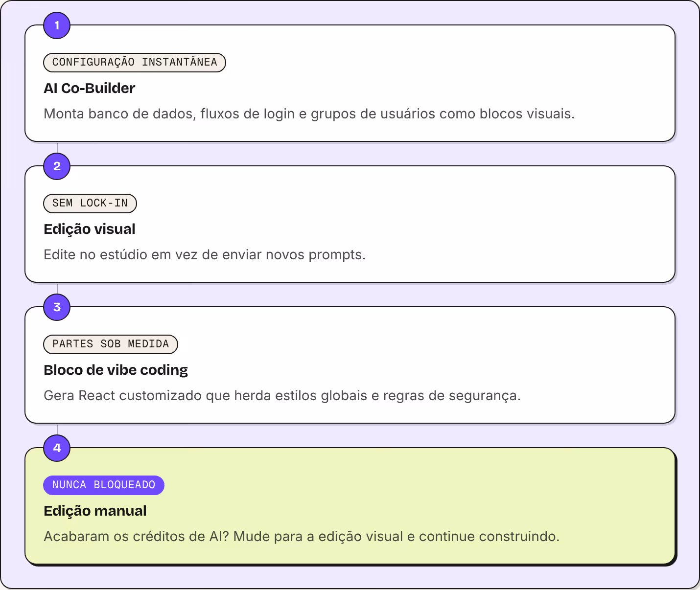The height and width of the screenshot is (590, 700).
Task: Select the "CONFIGURAÇÃO INSTANTÂNEA" tag
Action: pyautogui.click(x=135, y=62)
